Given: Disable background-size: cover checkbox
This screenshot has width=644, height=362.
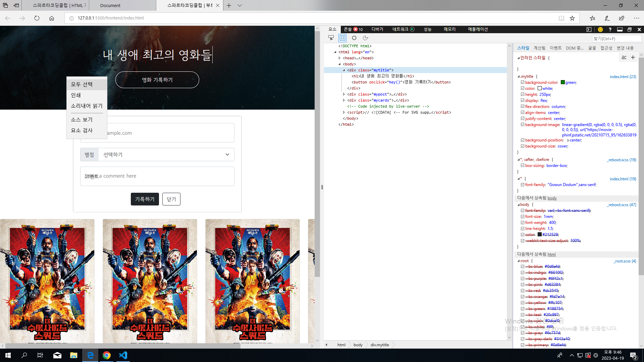Looking at the screenshot, I should coord(523,146).
